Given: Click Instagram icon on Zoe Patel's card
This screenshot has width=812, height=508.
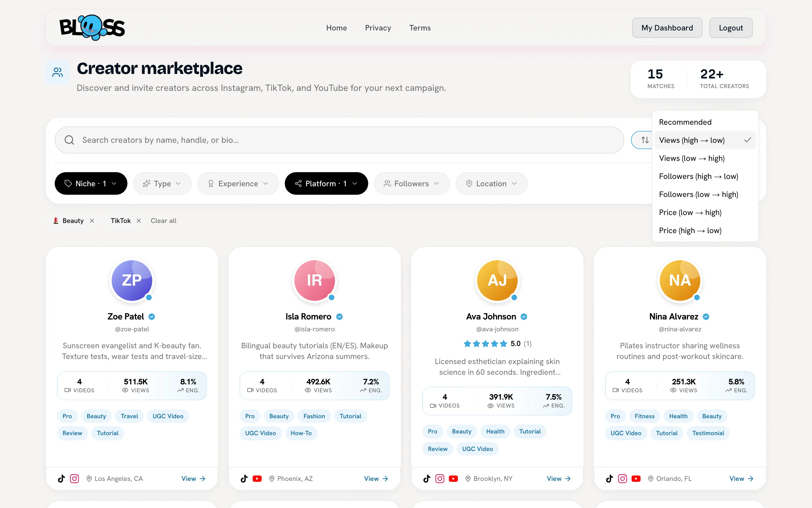Looking at the screenshot, I should (74, 478).
